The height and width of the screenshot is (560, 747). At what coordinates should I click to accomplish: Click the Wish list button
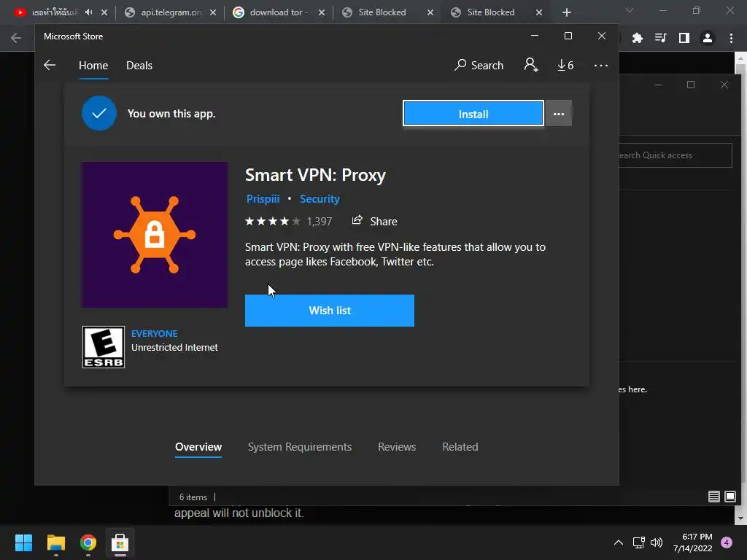pyautogui.click(x=330, y=311)
